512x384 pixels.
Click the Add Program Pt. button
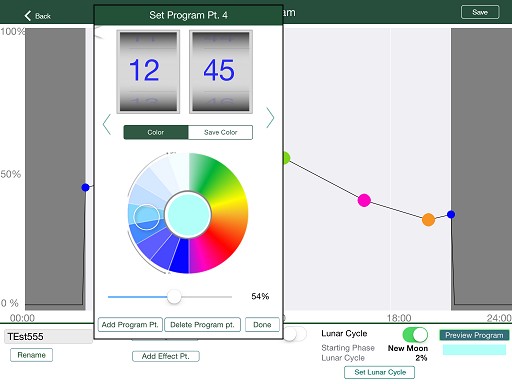point(130,324)
